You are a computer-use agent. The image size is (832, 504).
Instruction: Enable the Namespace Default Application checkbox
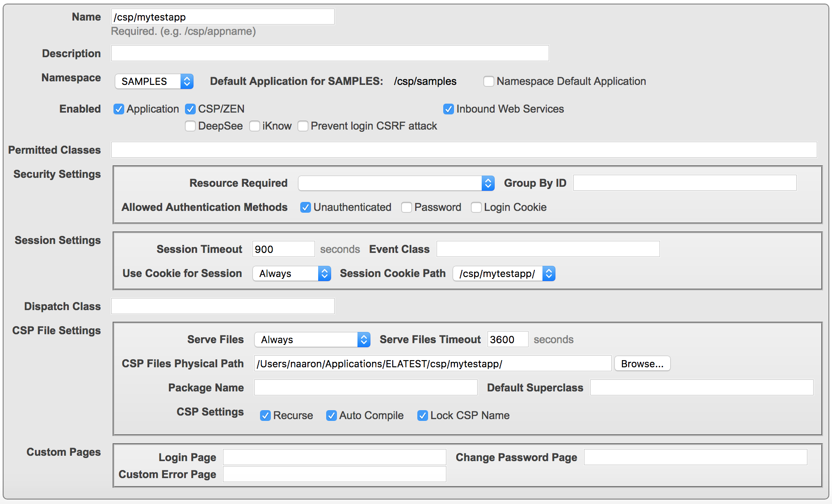(x=489, y=81)
